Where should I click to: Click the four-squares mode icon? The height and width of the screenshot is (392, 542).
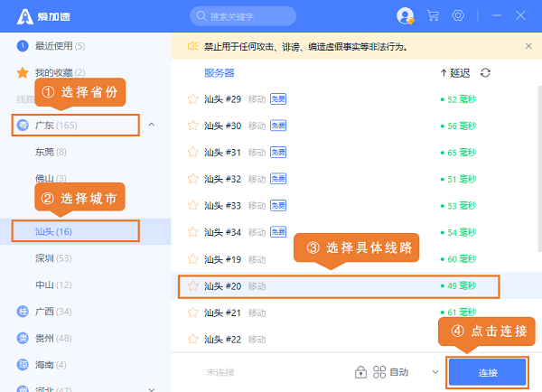(379, 372)
